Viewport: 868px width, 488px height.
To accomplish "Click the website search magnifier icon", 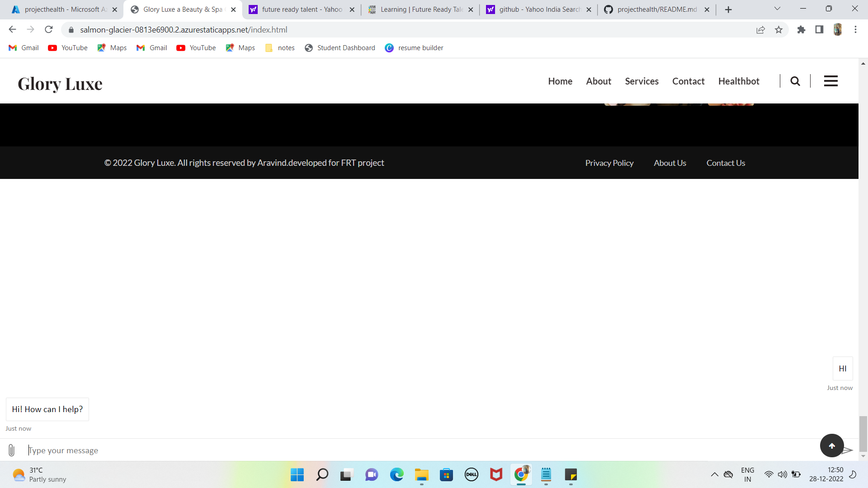I will click(x=795, y=81).
